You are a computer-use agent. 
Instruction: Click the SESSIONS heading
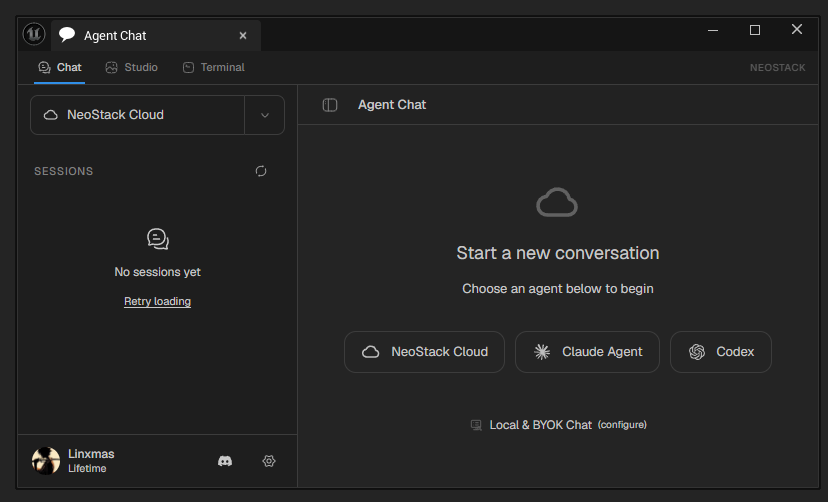[x=63, y=171]
